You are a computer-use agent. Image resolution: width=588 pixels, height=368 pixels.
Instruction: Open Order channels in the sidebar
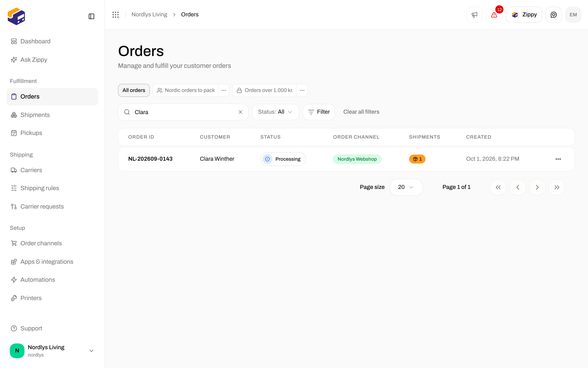pyautogui.click(x=52, y=243)
